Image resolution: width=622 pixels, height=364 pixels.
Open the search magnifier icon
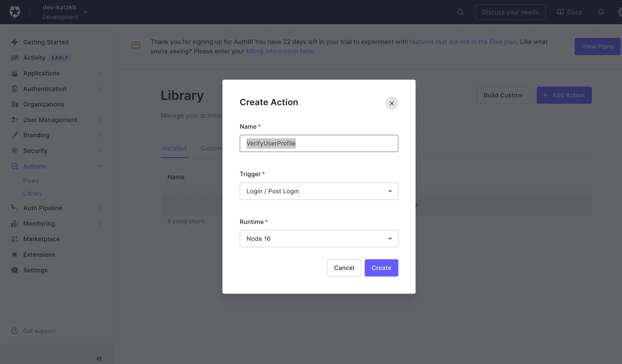tap(460, 12)
